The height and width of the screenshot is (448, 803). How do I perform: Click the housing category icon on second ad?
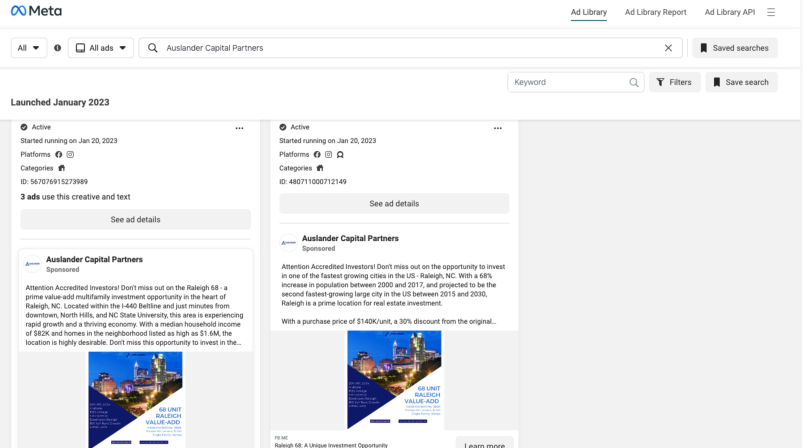tap(320, 168)
